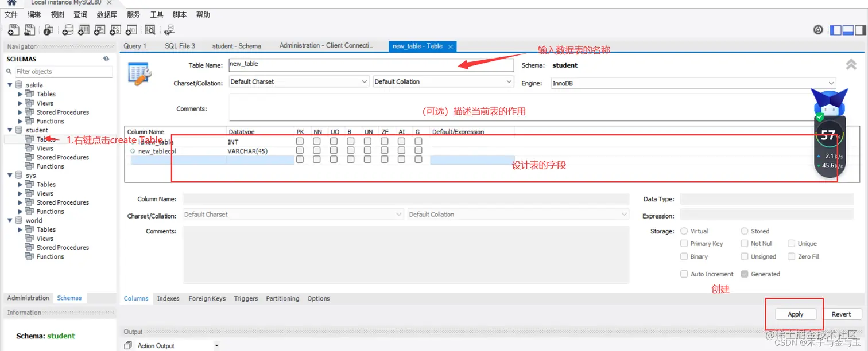
Task: Click the world database icon
Action: click(x=19, y=220)
